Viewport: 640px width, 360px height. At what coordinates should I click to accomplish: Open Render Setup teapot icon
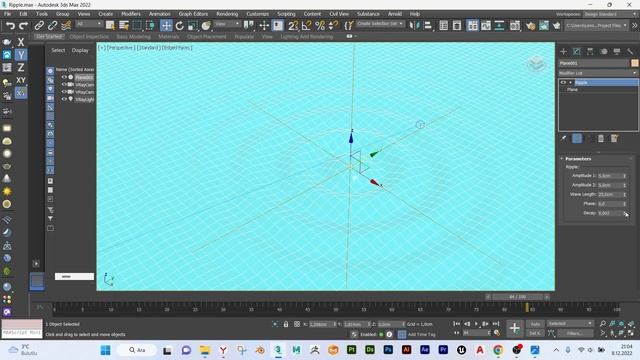click(530, 26)
